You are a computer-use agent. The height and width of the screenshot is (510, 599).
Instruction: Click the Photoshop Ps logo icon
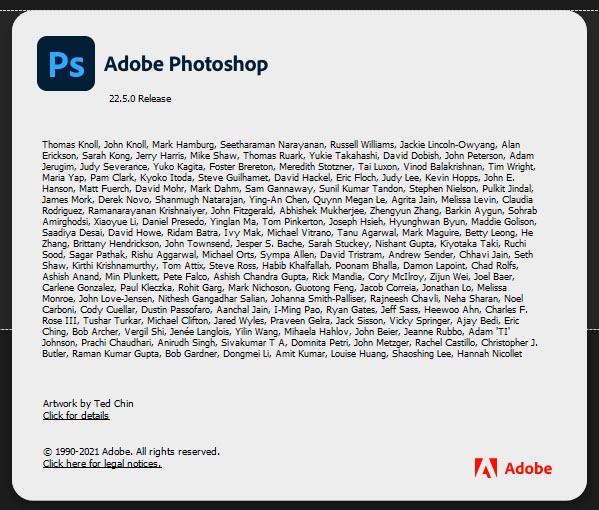point(66,63)
